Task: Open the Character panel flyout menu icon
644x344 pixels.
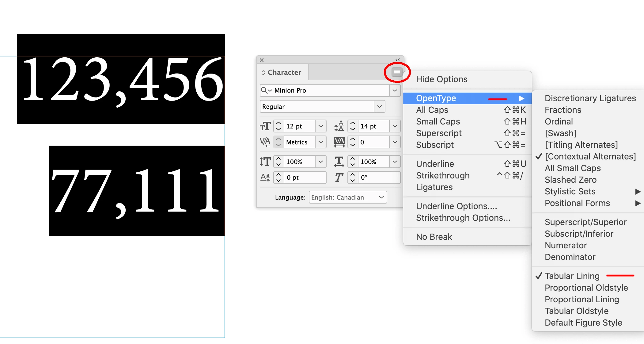Action: pos(397,72)
